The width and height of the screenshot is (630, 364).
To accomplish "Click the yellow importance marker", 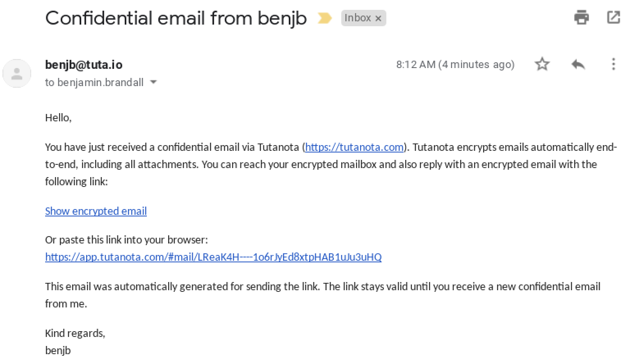I will point(324,18).
